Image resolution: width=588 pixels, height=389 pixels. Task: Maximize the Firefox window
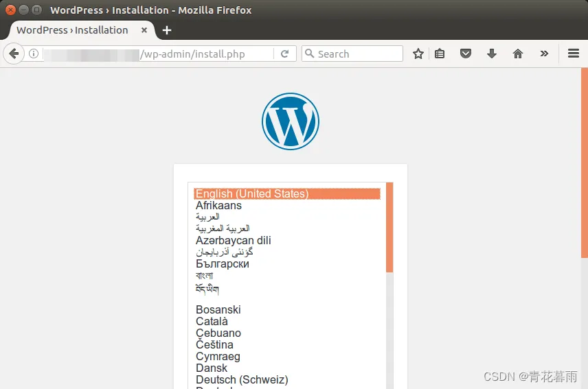point(37,10)
